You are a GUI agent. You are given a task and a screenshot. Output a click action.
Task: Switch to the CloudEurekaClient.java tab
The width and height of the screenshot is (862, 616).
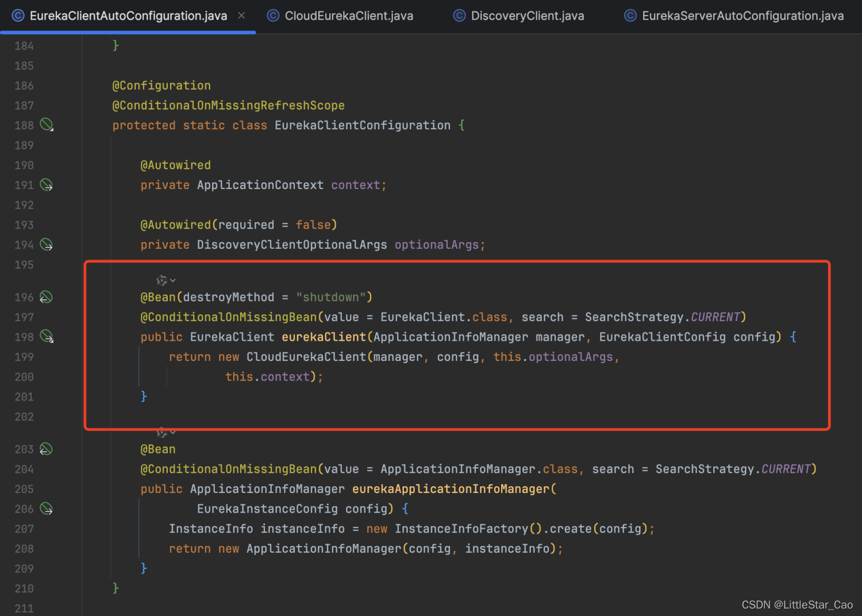coord(340,16)
